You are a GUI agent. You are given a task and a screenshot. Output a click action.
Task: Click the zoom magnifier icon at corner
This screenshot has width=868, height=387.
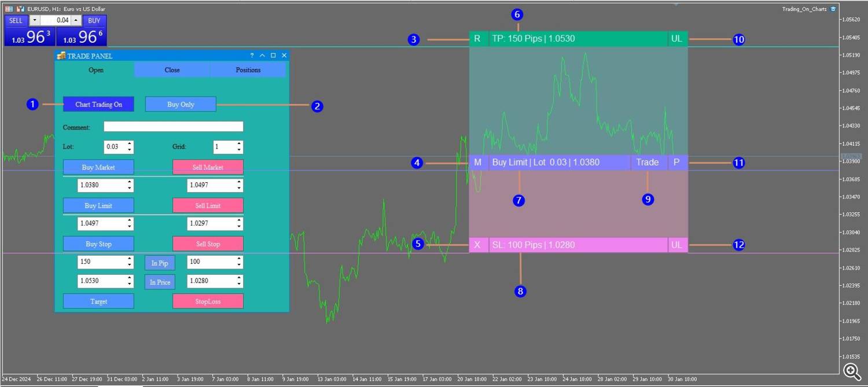[852, 371]
